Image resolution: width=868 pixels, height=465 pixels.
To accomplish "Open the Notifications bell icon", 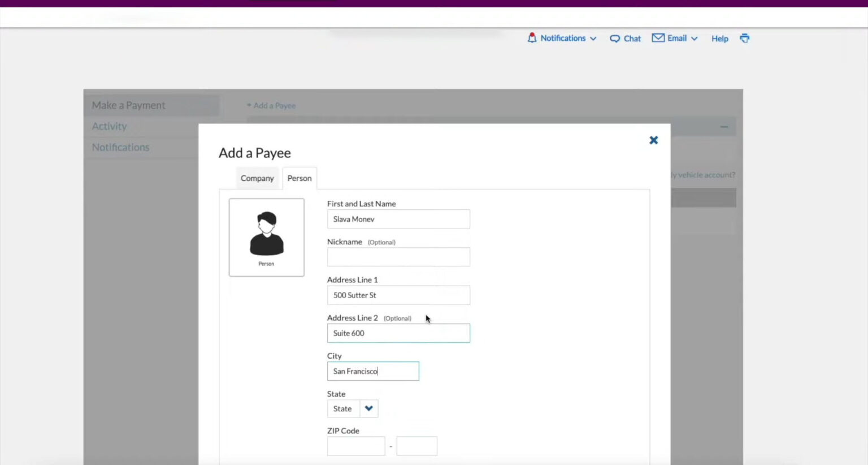I will pyautogui.click(x=532, y=38).
